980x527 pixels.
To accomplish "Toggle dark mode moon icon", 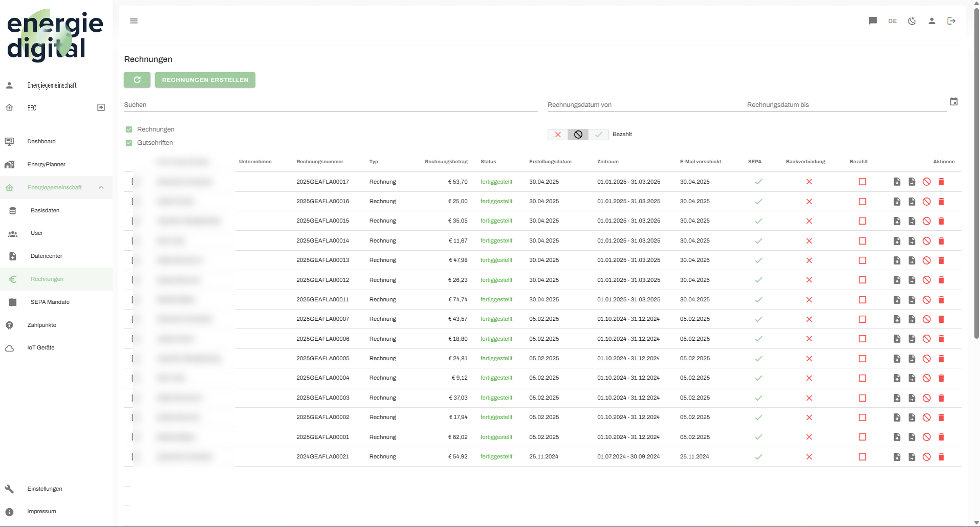I will (912, 21).
